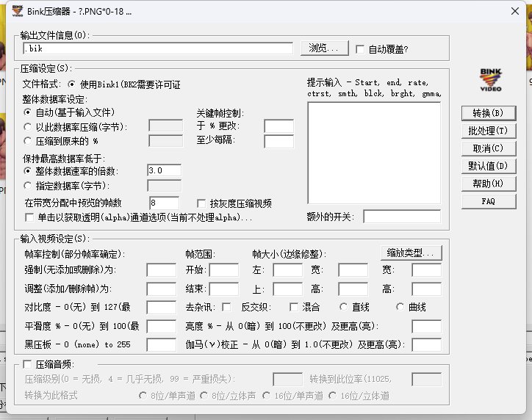Click the 亮度 % brightness field
Screen dimensions: 532x420
coord(426,327)
